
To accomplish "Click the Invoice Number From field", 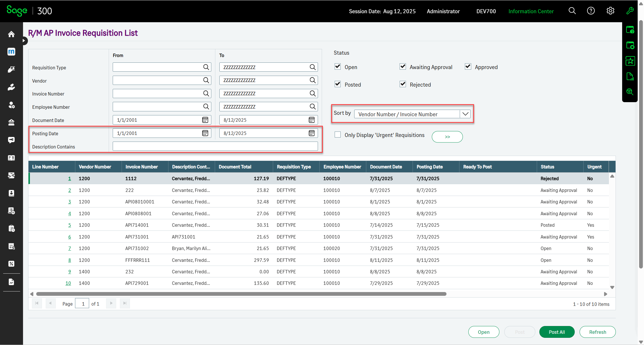I will coord(162,94).
